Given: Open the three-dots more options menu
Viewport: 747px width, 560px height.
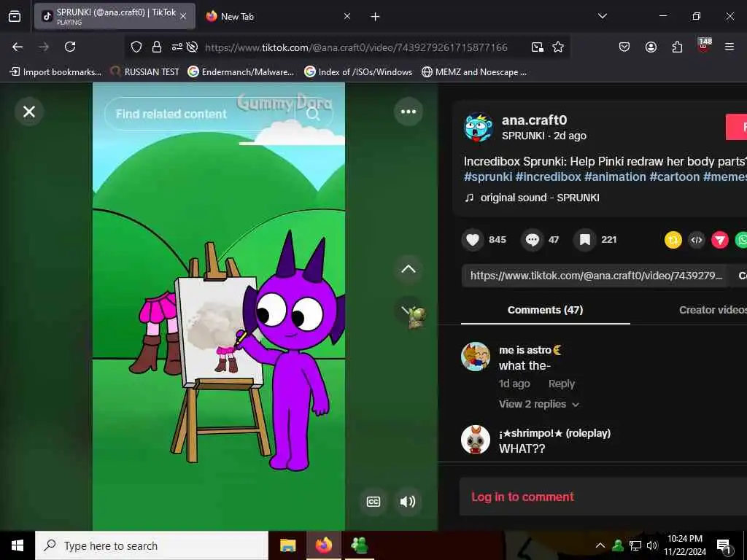Looking at the screenshot, I should tap(409, 112).
